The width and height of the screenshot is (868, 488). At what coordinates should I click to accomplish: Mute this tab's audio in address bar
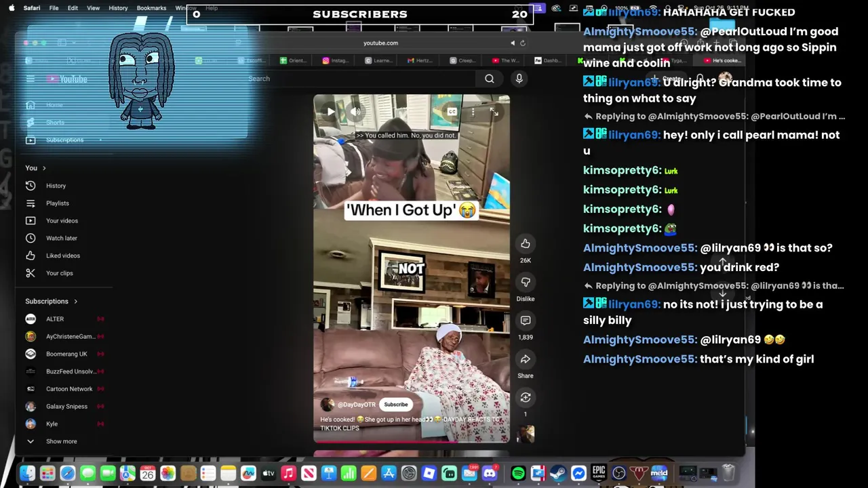pyautogui.click(x=513, y=43)
